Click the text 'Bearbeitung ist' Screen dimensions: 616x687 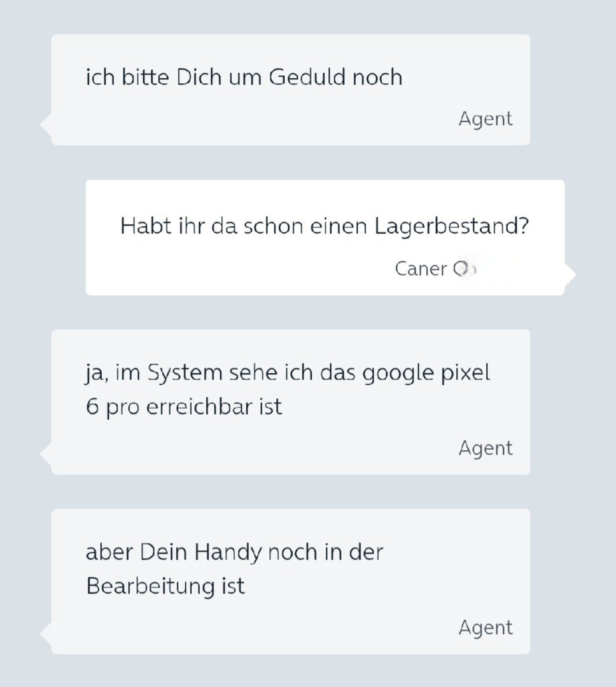[x=165, y=586]
